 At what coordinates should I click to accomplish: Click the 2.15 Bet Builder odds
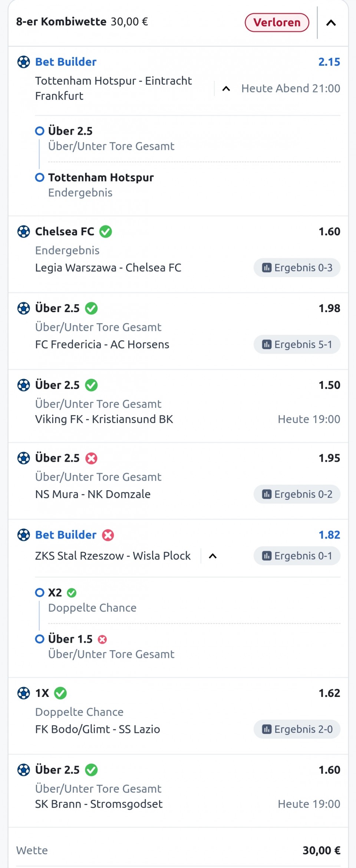point(329,62)
